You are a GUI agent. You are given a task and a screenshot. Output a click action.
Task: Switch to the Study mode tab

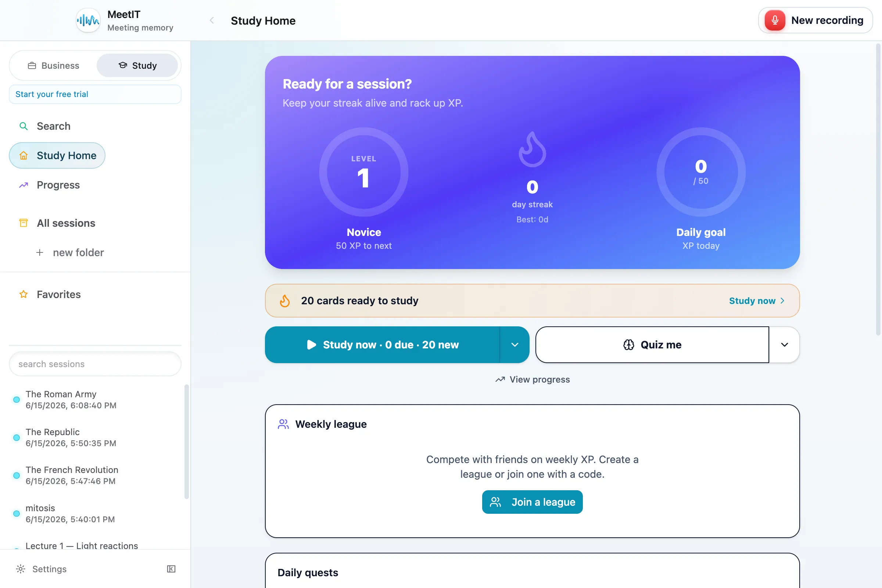(x=137, y=66)
